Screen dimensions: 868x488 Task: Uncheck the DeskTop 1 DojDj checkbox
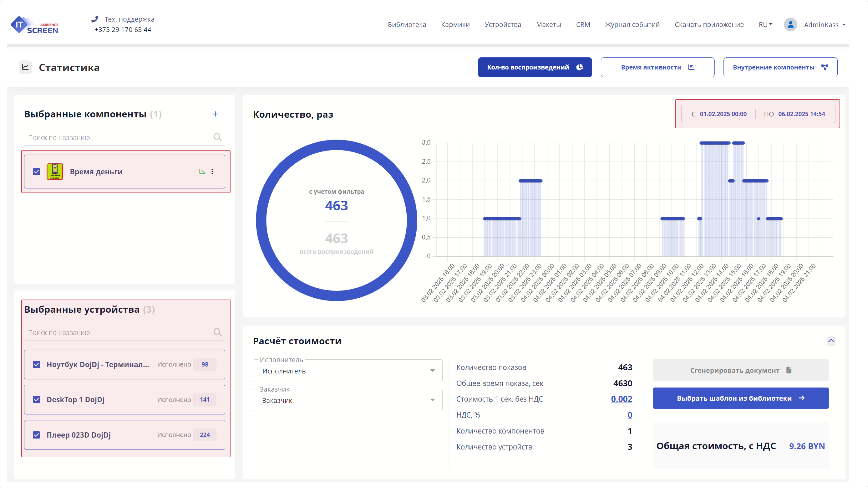point(36,400)
